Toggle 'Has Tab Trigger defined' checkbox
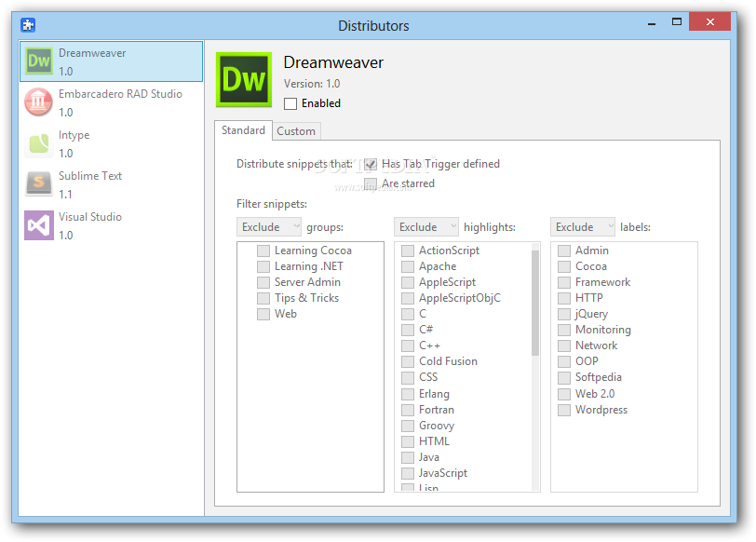Viewport: 756px width, 542px height. [x=371, y=164]
